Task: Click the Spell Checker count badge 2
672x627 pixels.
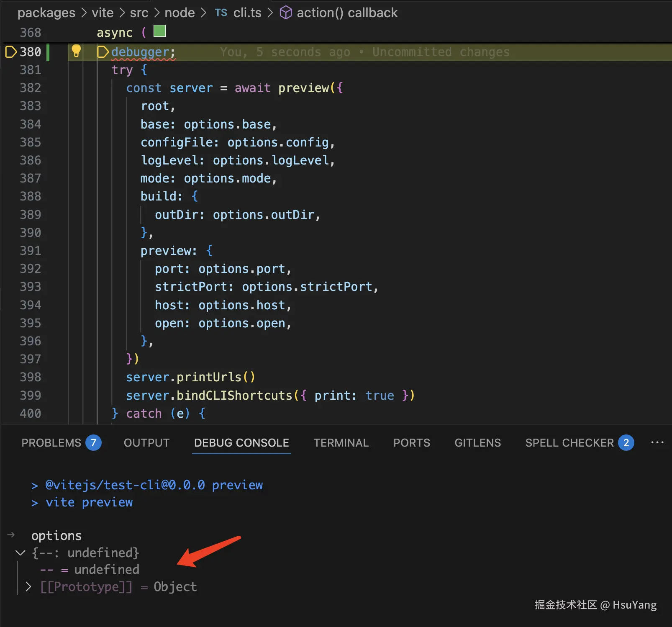Action: click(x=626, y=443)
